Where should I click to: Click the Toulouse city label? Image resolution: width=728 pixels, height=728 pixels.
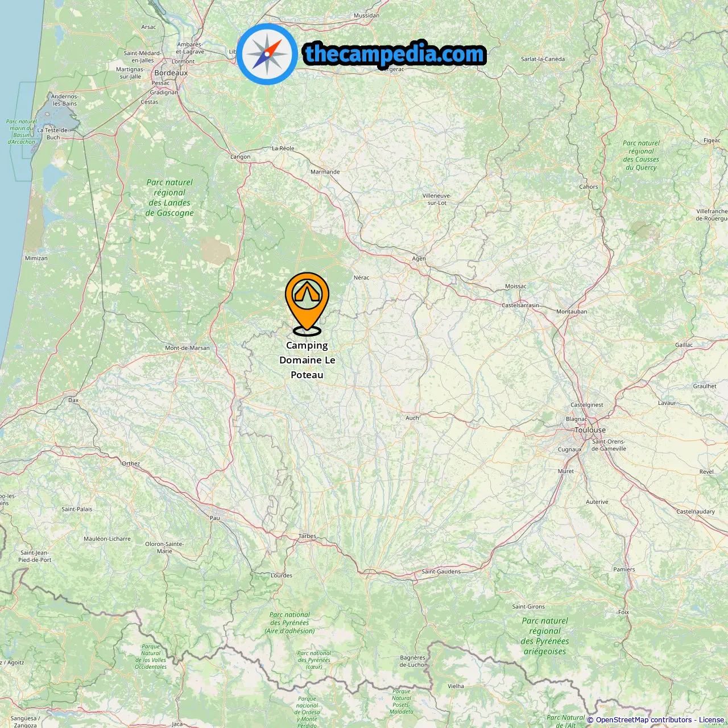(590, 430)
